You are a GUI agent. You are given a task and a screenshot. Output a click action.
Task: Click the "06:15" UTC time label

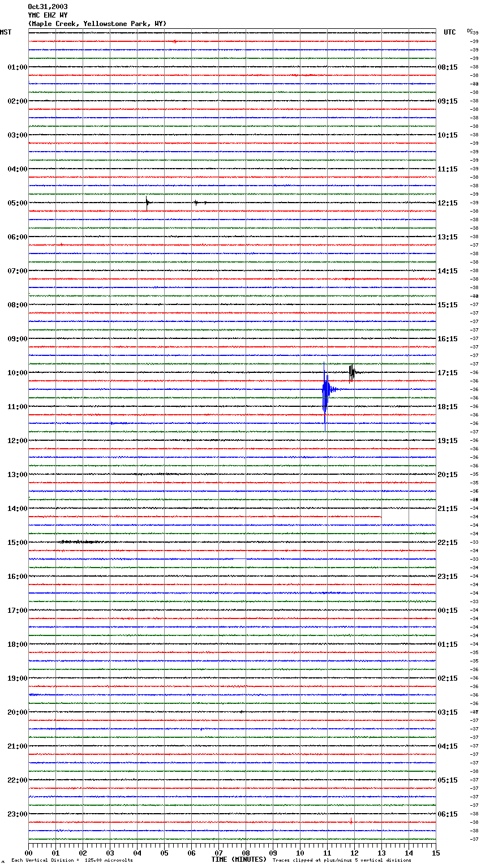[x=448, y=814]
